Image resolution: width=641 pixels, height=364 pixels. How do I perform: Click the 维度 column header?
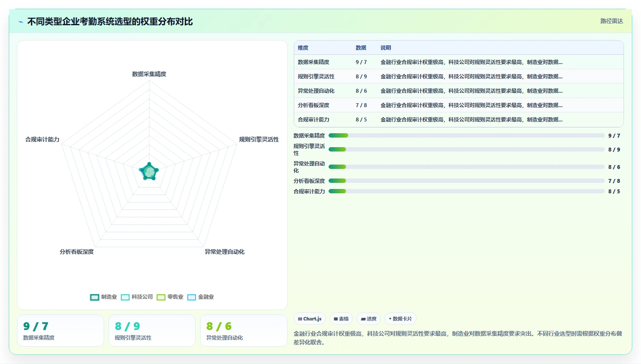(x=303, y=48)
